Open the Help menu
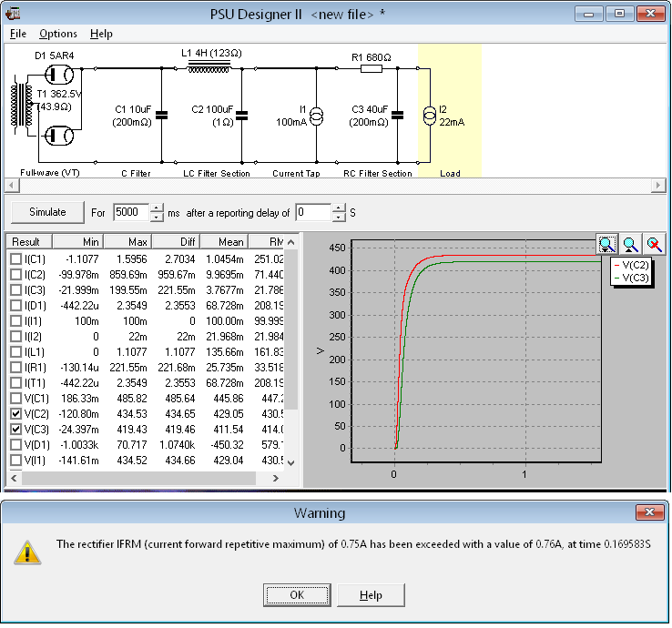The width and height of the screenshot is (672, 628). [101, 34]
